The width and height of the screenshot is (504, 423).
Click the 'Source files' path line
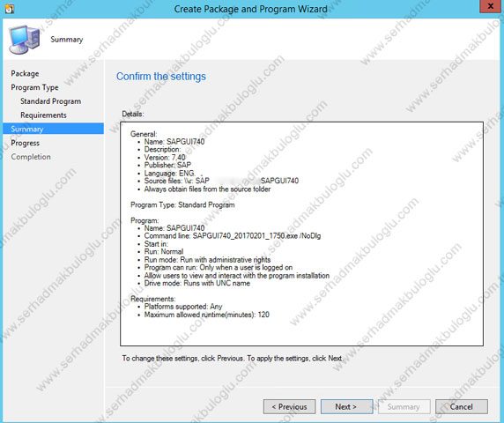coord(221,181)
